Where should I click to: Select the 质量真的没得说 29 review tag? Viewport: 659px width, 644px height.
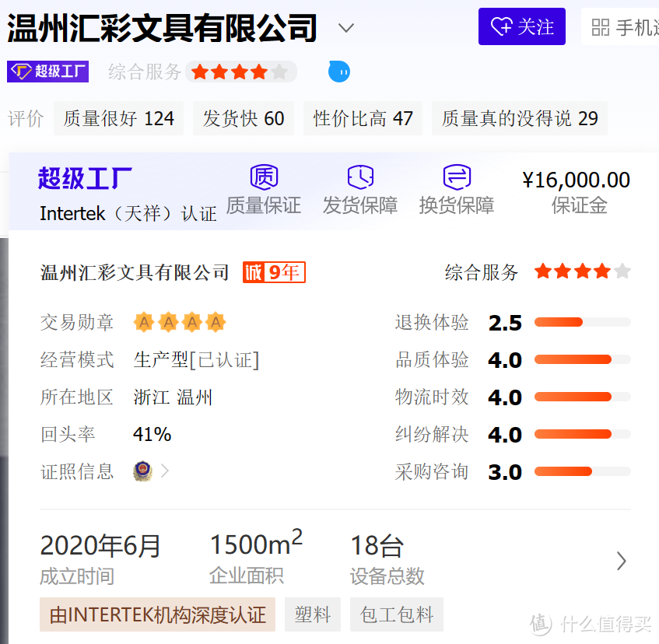point(520,118)
